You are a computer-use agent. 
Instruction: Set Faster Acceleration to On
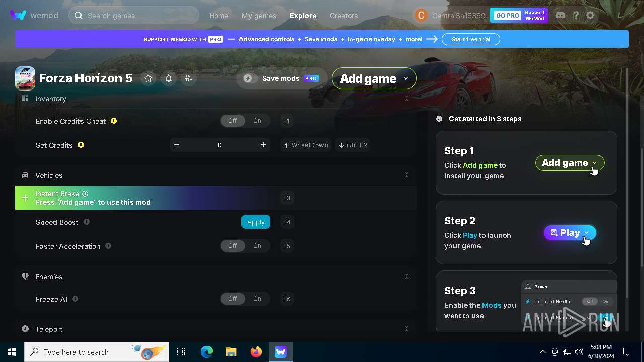(257, 246)
